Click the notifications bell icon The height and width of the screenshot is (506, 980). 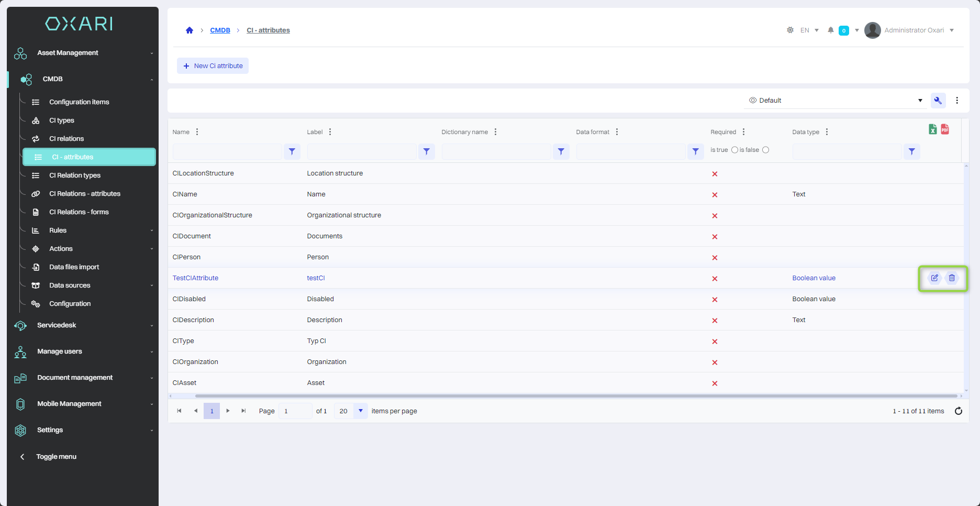[x=830, y=30]
